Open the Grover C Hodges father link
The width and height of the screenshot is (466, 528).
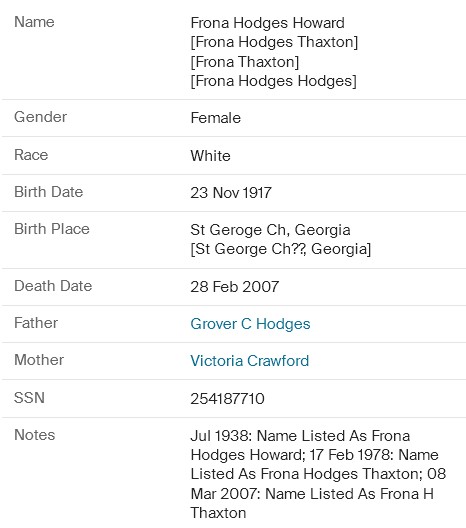250,324
